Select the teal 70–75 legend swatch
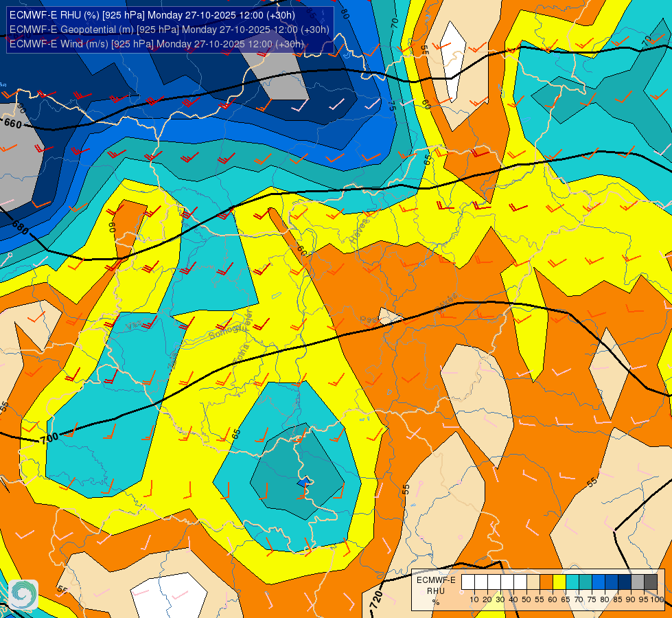Screen dimensions: 672x618 (x=586, y=582)
